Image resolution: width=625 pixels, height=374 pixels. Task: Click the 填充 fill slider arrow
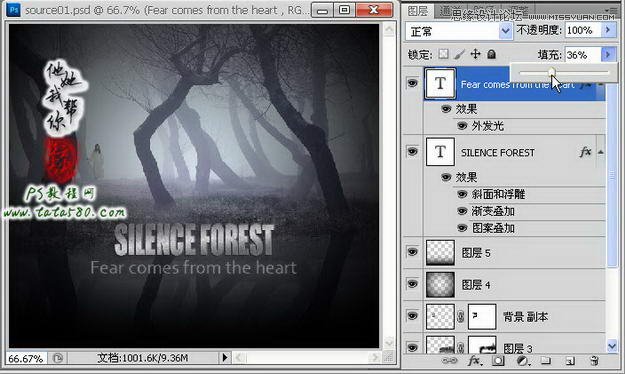click(608, 54)
